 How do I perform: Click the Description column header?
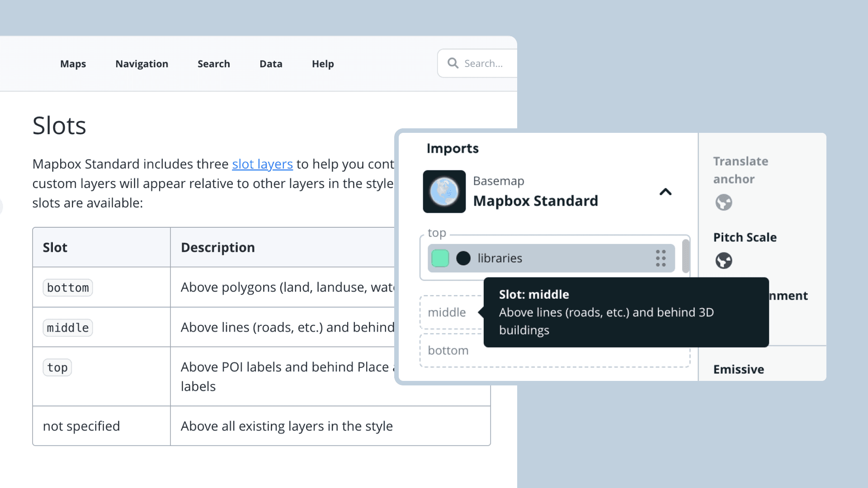coord(218,247)
